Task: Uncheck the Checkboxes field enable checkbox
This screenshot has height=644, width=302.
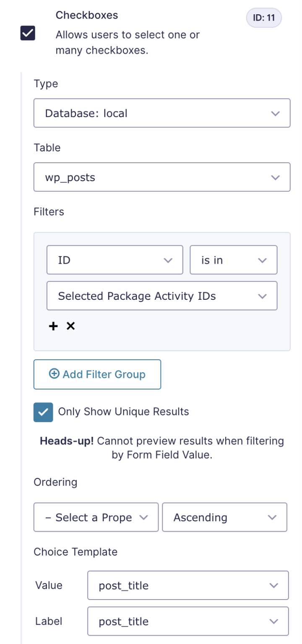Action: click(x=27, y=33)
